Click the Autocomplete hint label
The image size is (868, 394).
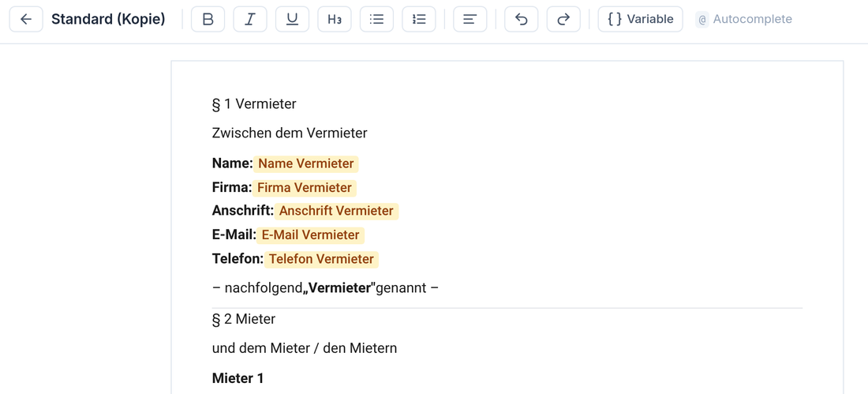[x=745, y=20]
